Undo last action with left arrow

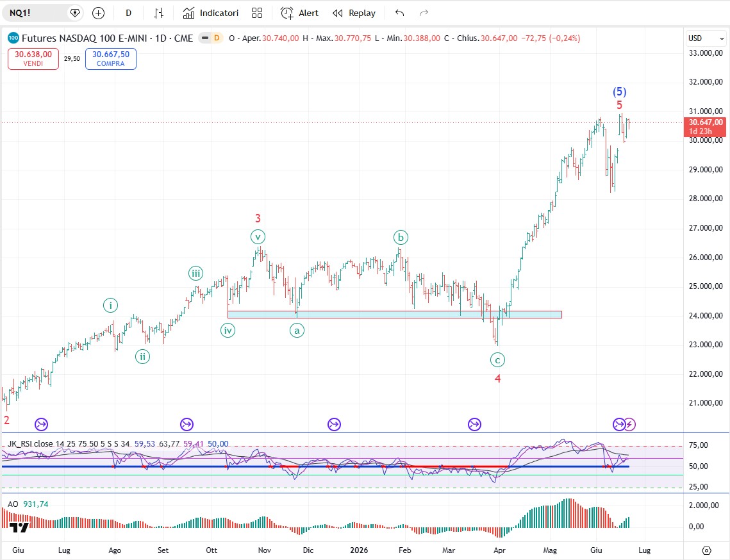tap(399, 13)
